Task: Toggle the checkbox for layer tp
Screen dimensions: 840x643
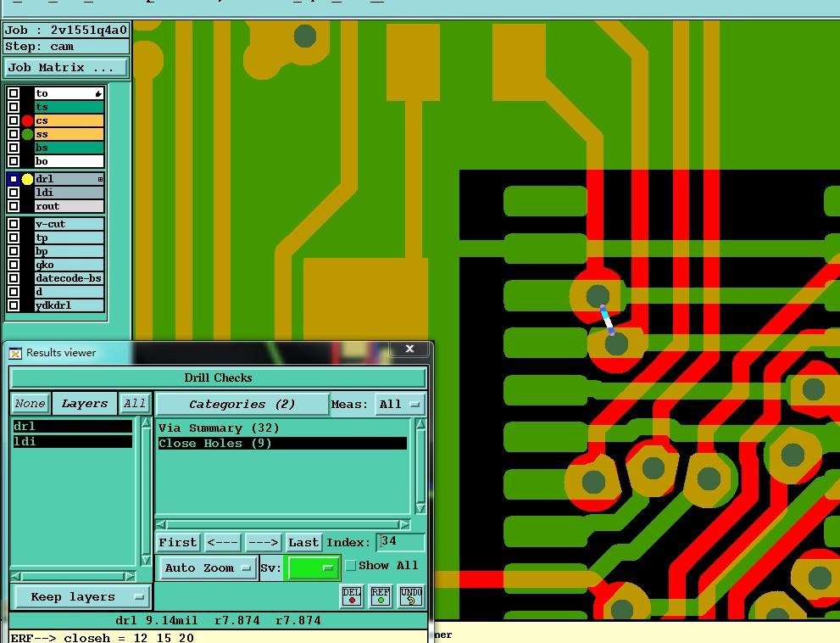Action: click(14, 238)
